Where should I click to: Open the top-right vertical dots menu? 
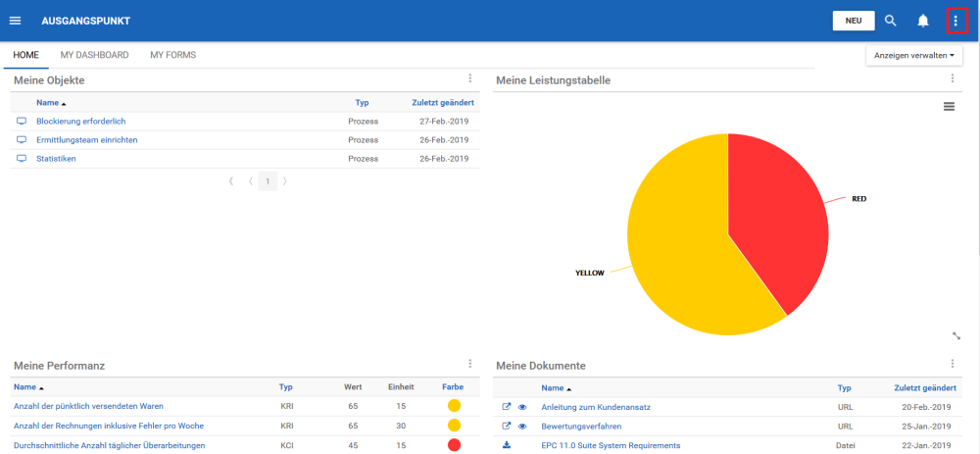(955, 21)
